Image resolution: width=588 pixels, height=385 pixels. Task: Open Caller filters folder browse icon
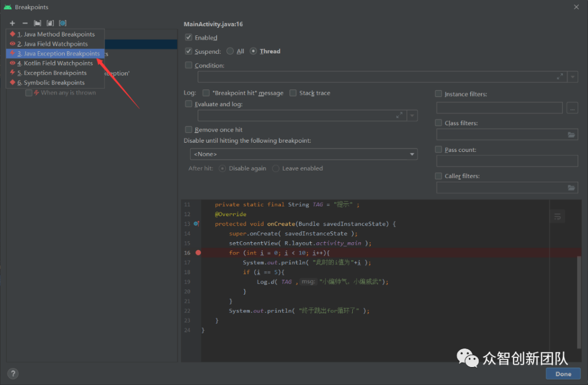tap(571, 188)
